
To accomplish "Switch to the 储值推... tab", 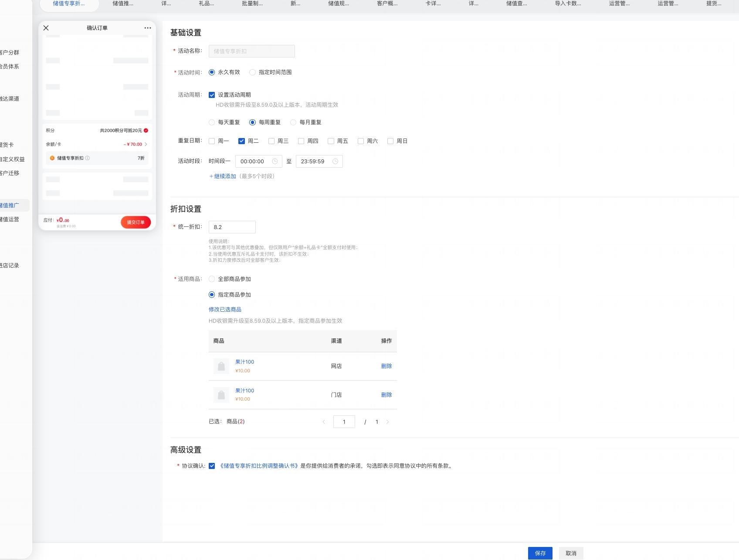I will pyautogui.click(x=123, y=3).
